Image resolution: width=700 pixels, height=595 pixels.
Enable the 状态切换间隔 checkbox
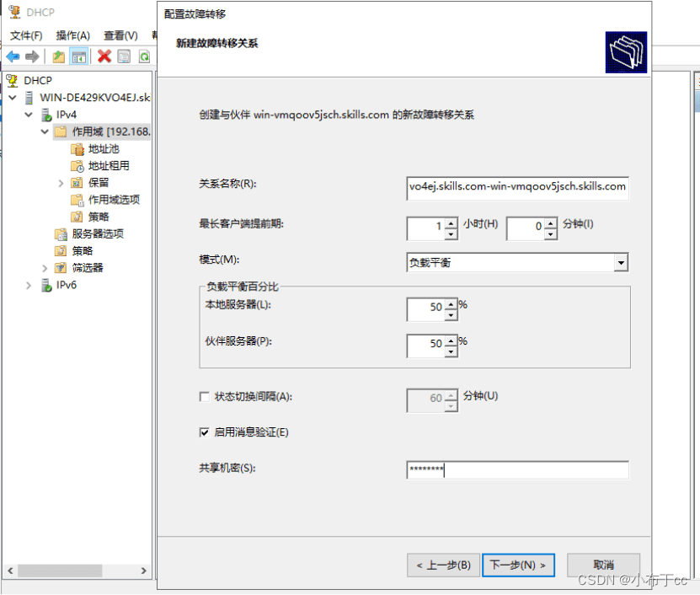click(204, 397)
